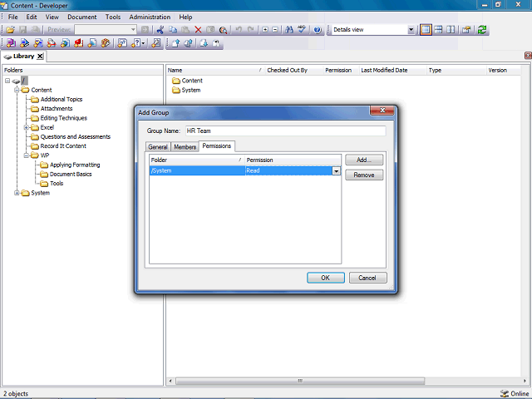The image size is (532, 399).
Task: Open the File menu
Action: pyautogui.click(x=13, y=17)
